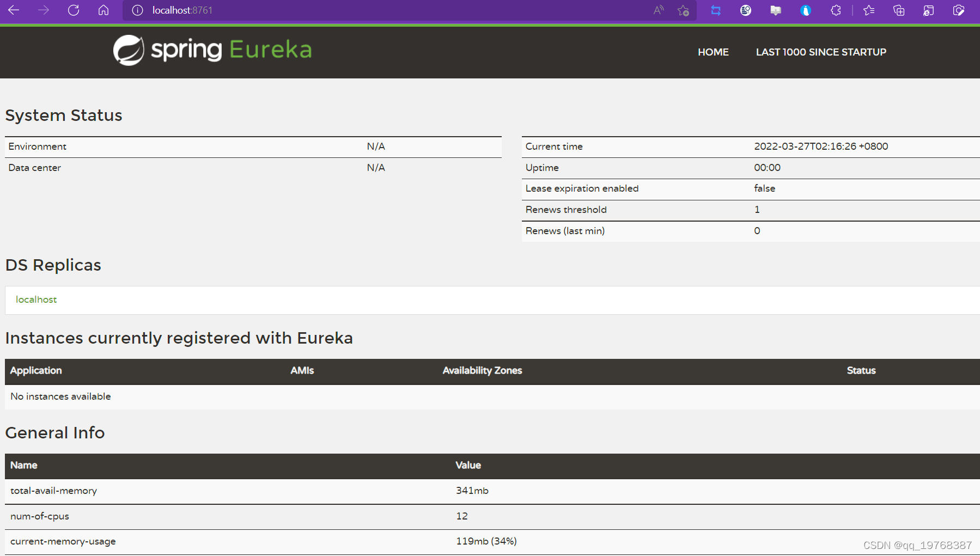Click the num-of-cpus row name
Image resolution: width=980 pixels, height=556 pixels.
pyautogui.click(x=40, y=516)
